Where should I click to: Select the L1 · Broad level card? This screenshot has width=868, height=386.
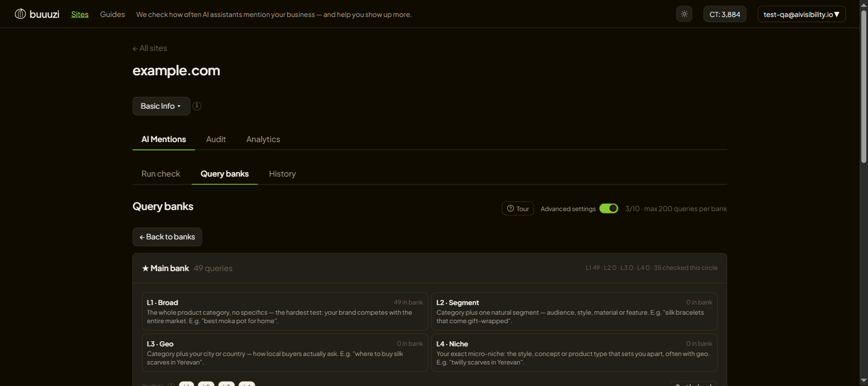[285, 311]
